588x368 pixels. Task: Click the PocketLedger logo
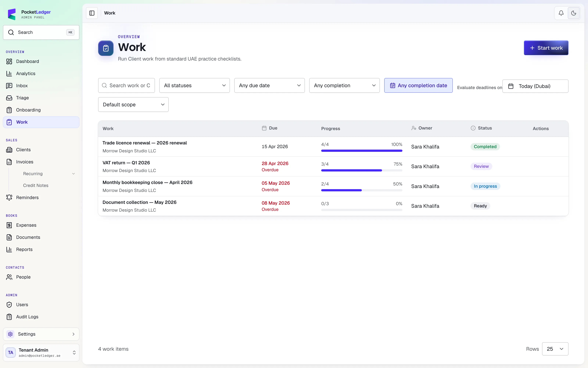12,14
